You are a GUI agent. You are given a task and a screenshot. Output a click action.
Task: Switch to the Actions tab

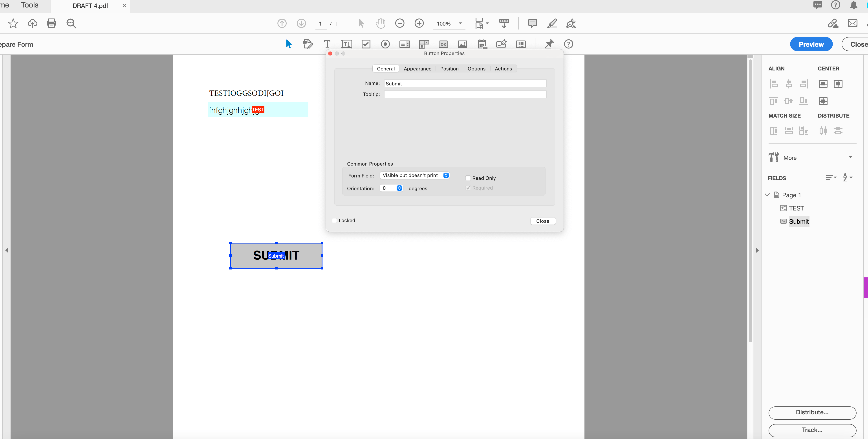point(504,68)
